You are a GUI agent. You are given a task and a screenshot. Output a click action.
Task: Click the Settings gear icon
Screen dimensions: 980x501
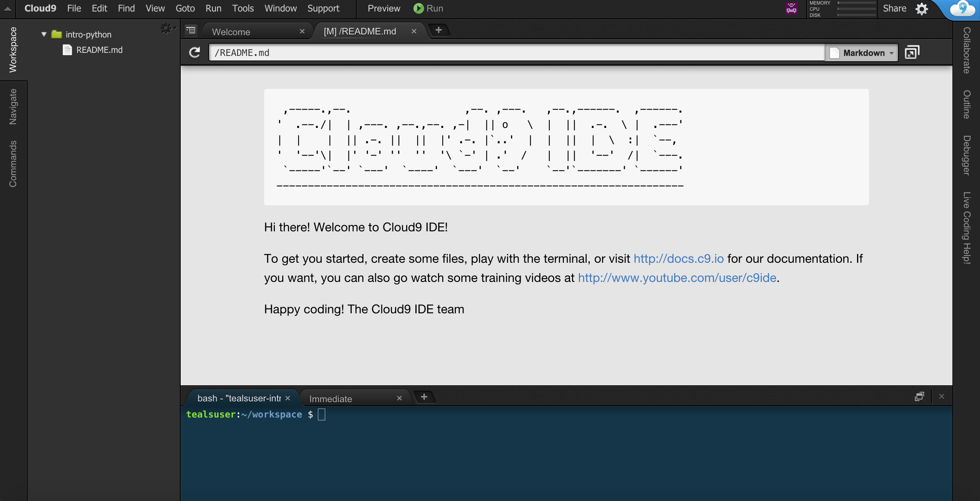922,8
